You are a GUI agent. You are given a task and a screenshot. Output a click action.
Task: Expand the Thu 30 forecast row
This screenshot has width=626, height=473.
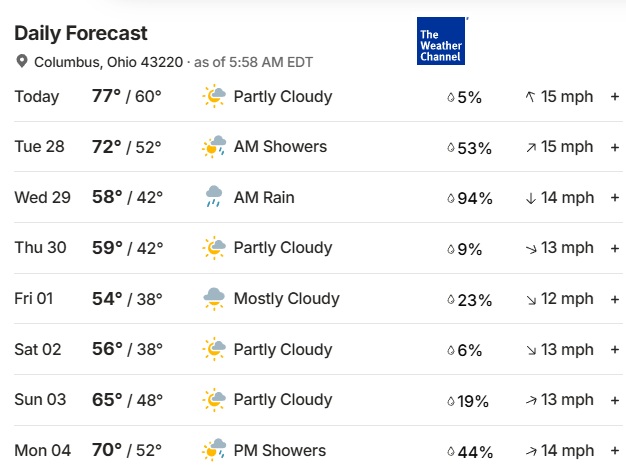tap(615, 248)
